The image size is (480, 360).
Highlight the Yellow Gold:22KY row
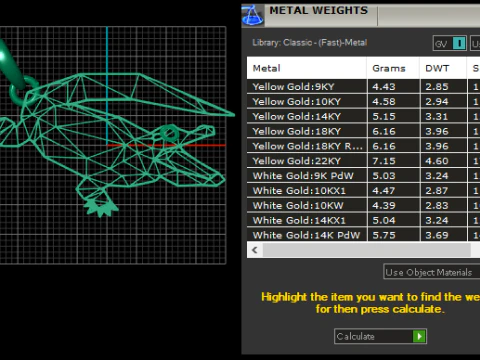pyautogui.click(x=363, y=161)
